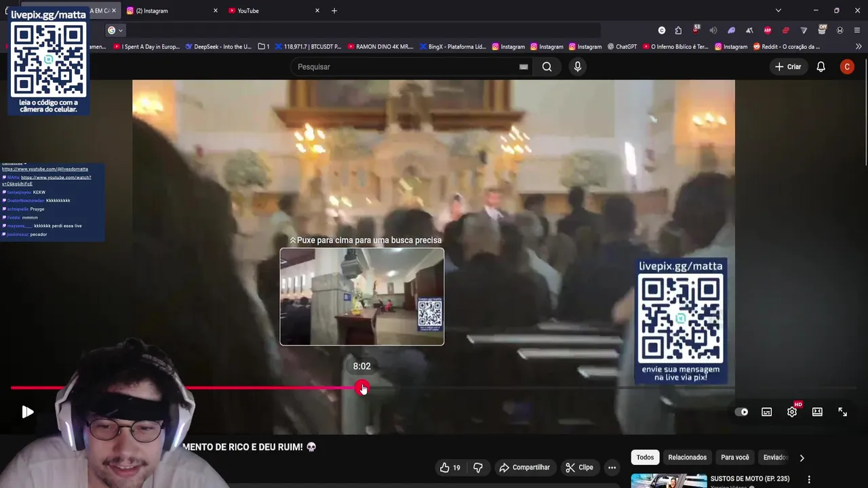This screenshot has height=488, width=868.
Task: Close the (2) Instagram tab
Action: tap(216, 11)
